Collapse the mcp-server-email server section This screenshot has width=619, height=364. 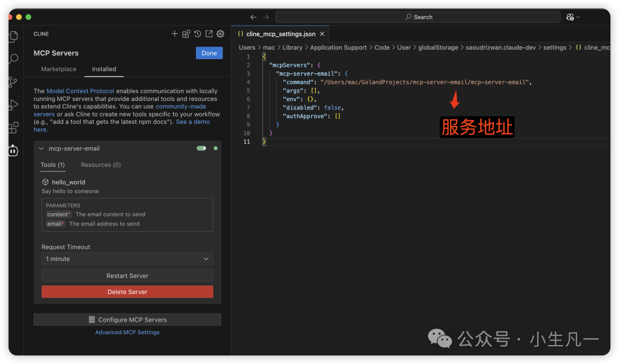[x=41, y=148]
